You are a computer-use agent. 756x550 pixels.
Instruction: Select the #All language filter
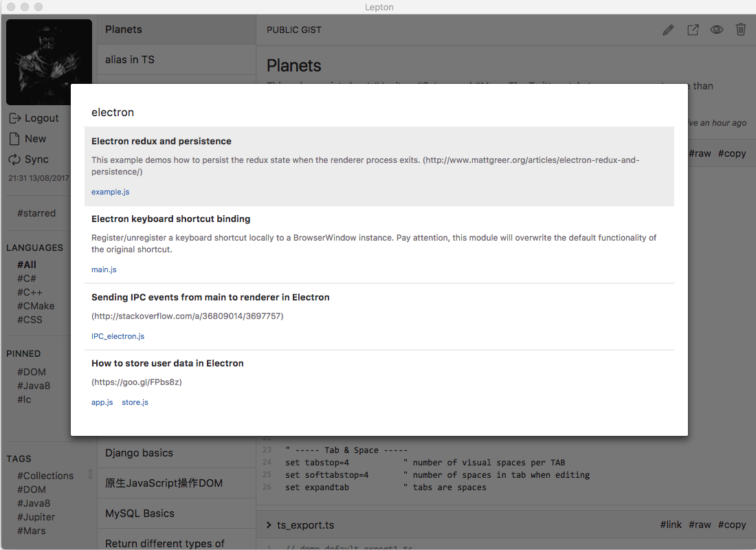(x=27, y=265)
